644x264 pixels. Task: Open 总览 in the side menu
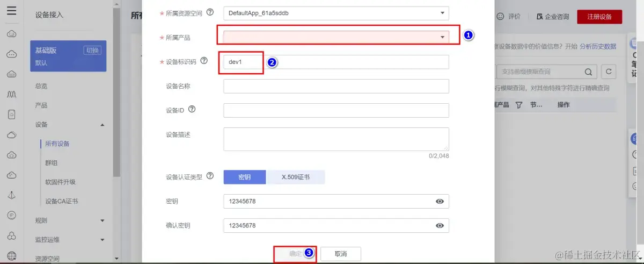click(41, 86)
